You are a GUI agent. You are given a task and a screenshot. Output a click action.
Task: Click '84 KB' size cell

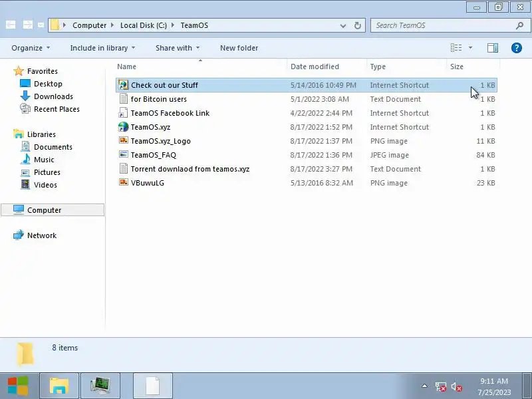point(485,155)
